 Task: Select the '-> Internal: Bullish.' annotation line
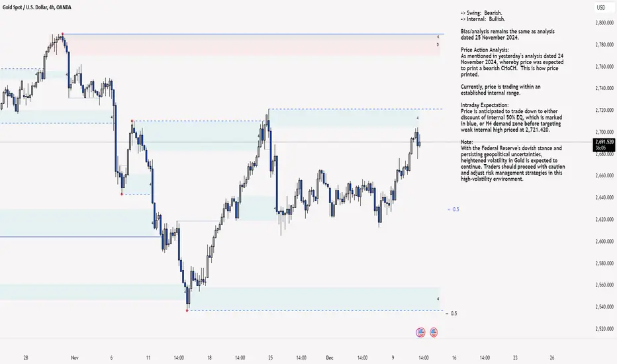point(483,19)
